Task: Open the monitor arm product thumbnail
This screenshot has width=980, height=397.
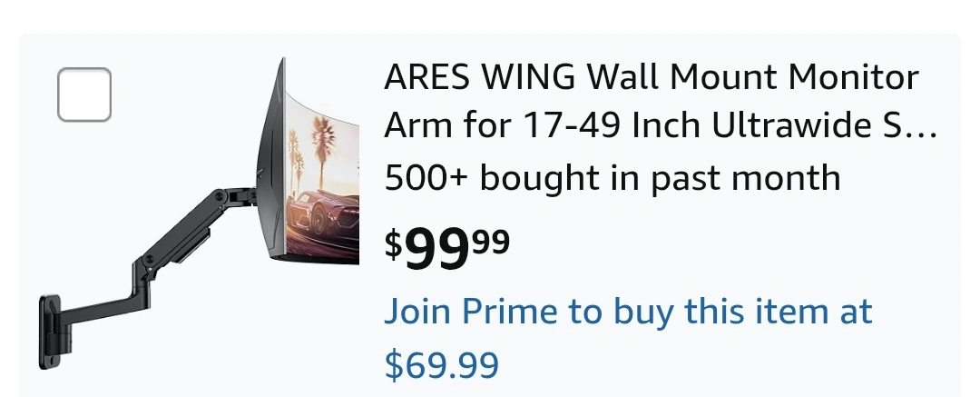Action: [x=199, y=213]
